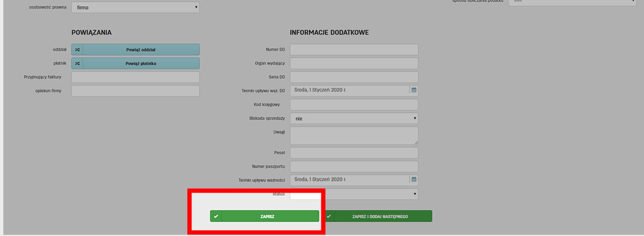Open calendar icon for Termin upływu waż. DO

414,90
